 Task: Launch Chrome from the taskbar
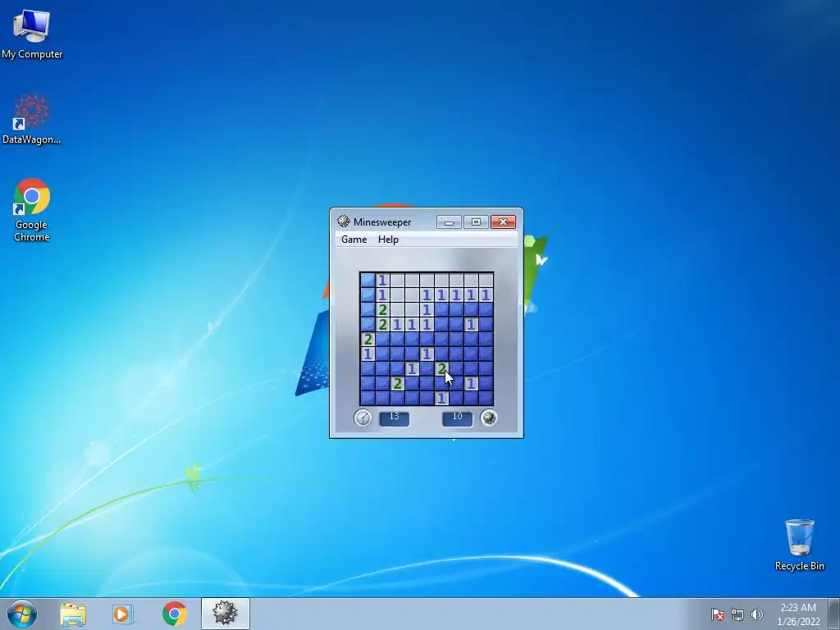point(174,614)
